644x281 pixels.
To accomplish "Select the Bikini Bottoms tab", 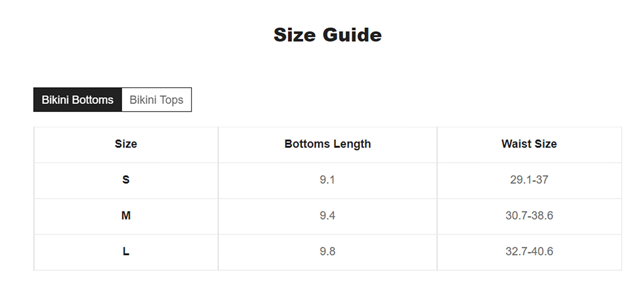I will coord(77,100).
